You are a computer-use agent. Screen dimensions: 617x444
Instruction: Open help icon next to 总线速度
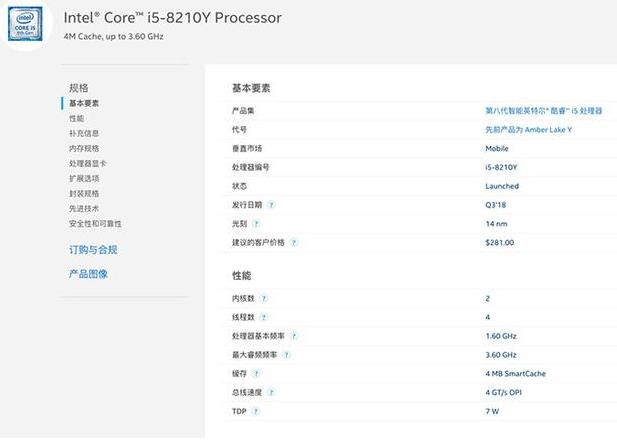click(x=271, y=392)
